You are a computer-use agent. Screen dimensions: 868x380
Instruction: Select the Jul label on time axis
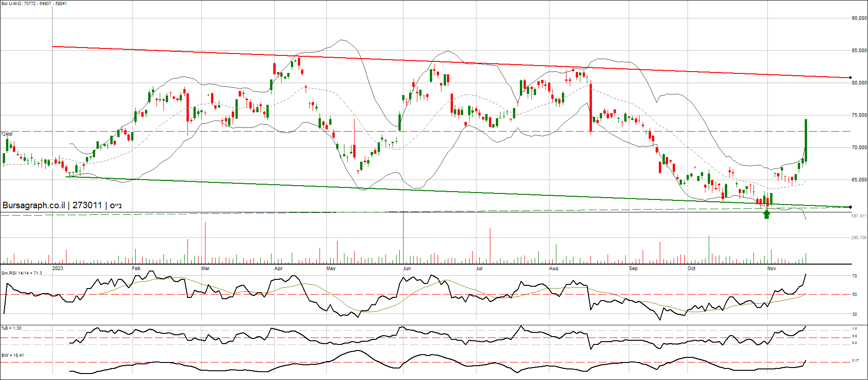479,268
